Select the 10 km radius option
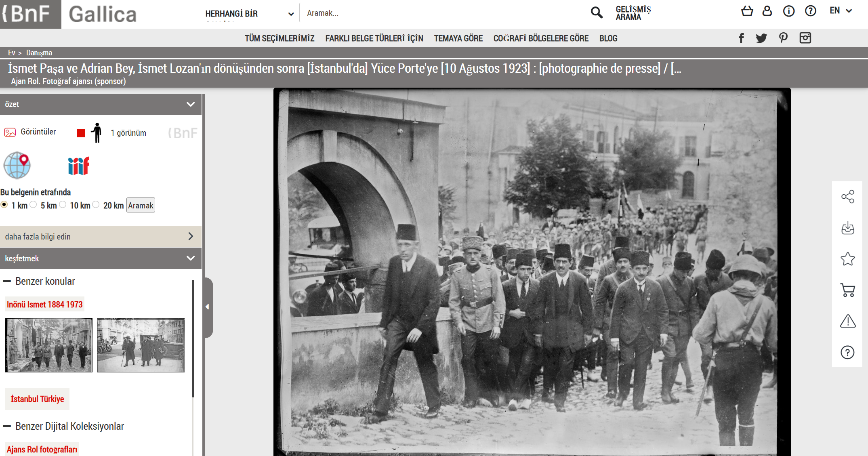Viewport: 868px width, 456px height. 63,205
